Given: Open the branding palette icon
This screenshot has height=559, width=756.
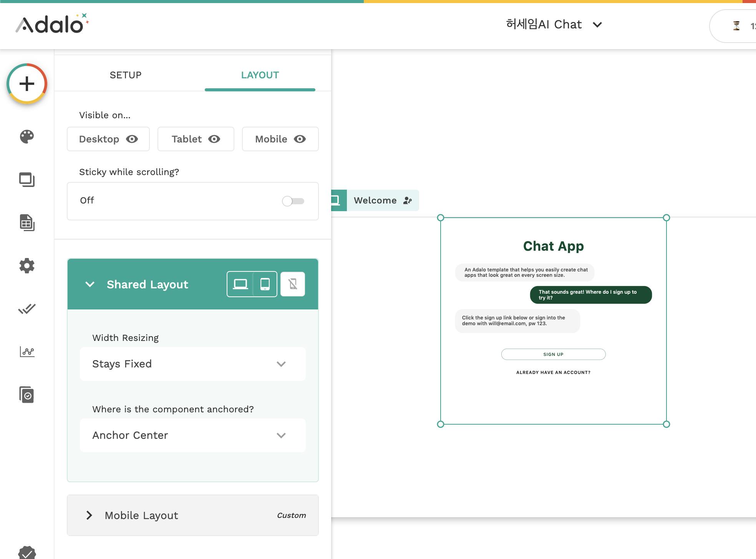Looking at the screenshot, I should click(x=27, y=137).
